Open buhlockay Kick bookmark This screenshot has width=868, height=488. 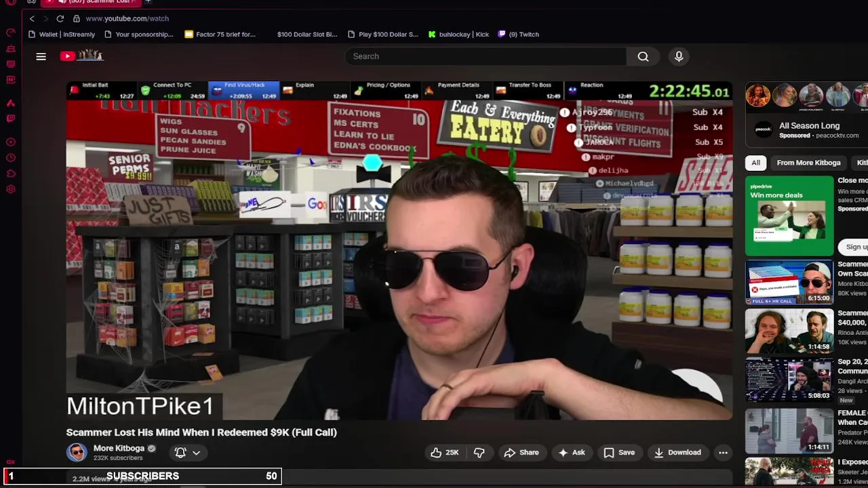[x=458, y=34]
